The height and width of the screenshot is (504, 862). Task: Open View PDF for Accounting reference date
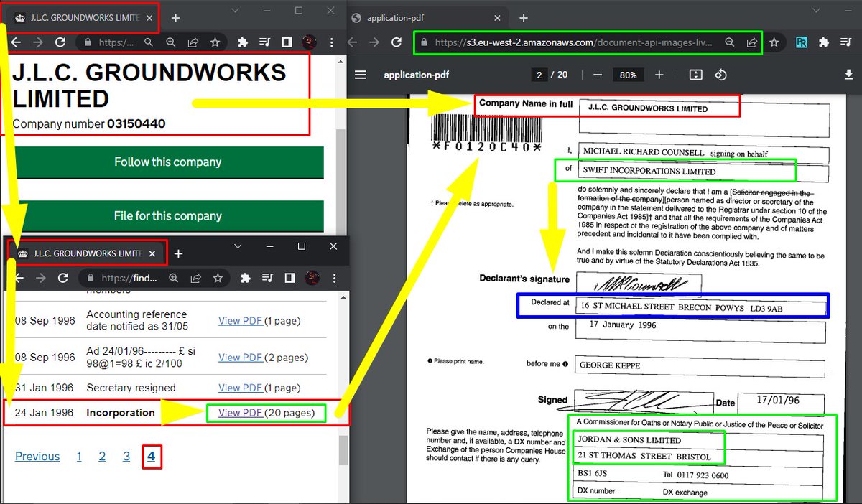[x=241, y=321]
